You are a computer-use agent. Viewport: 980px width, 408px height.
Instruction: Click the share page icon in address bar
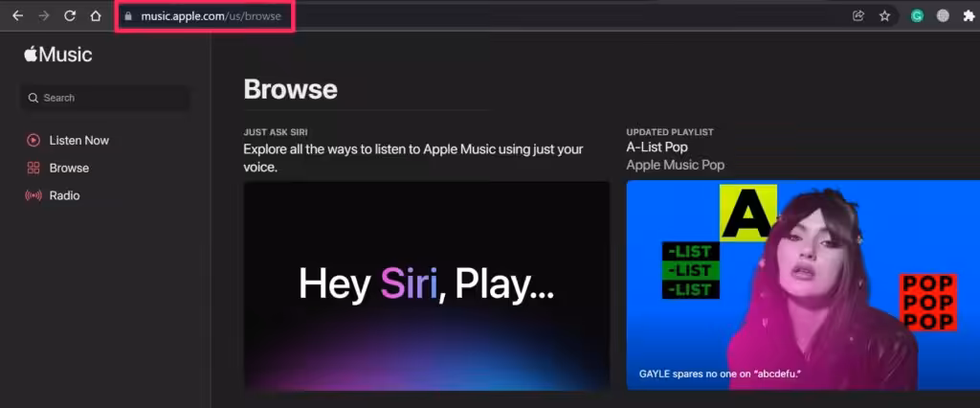coord(858,16)
